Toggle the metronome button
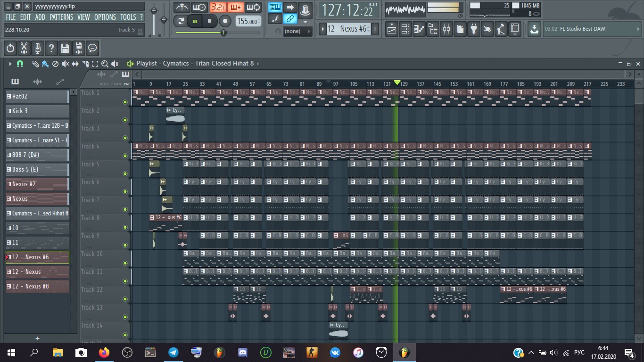The height and width of the screenshot is (362, 644). (182, 8)
